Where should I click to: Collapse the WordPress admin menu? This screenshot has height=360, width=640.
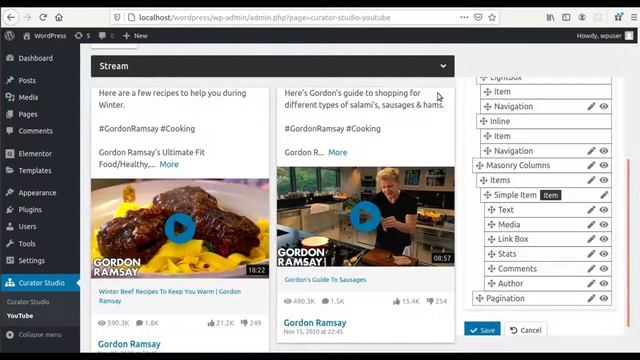click(34, 334)
